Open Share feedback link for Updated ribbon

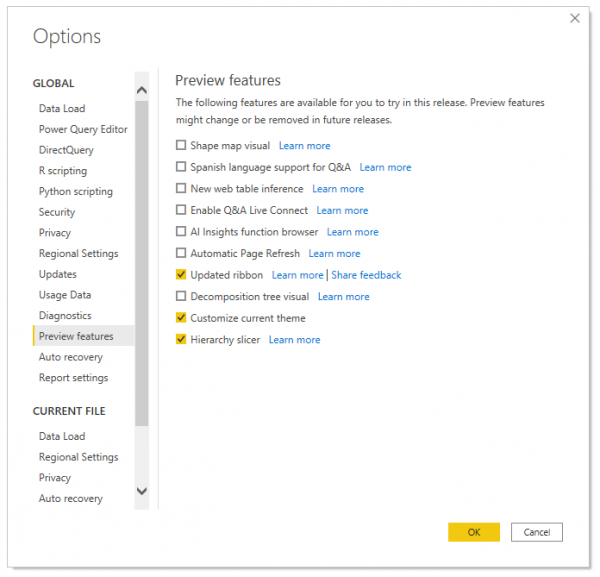pos(366,275)
